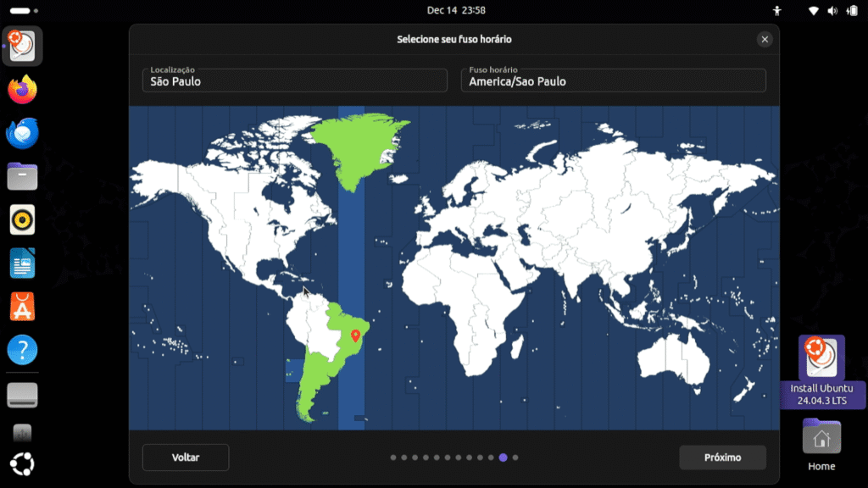Launch LibreOffice Writer from the dock
This screenshot has height=488, width=868.
tap(23, 263)
